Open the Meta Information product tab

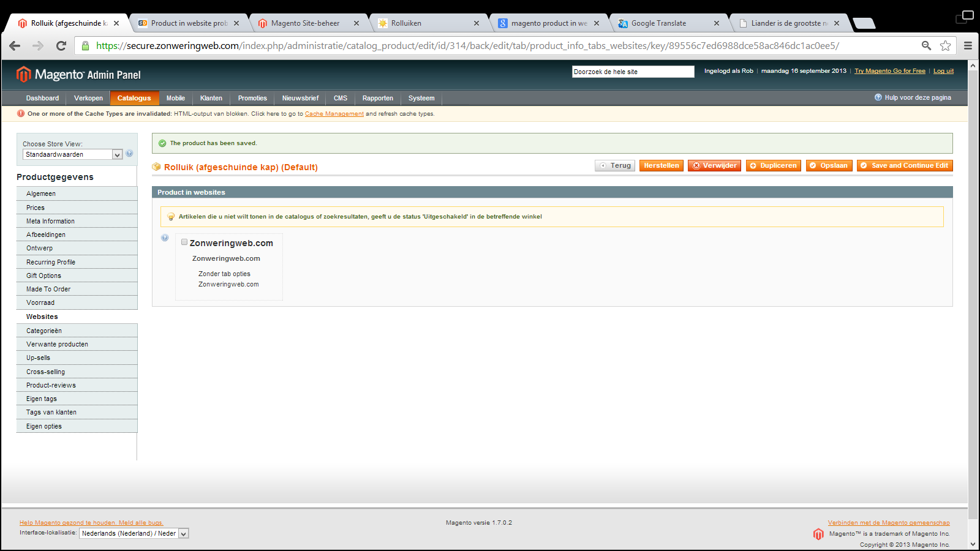[77, 221]
